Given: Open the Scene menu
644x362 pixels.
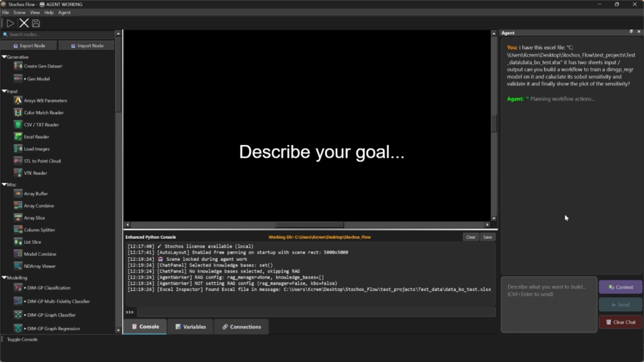Looking at the screenshot, I should [19, 13].
